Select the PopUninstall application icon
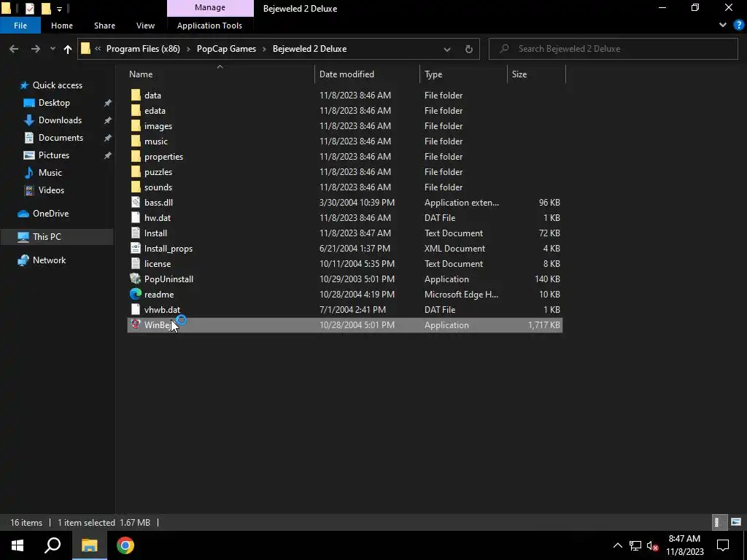This screenshot has height=560, width=747. coord(136,279)
